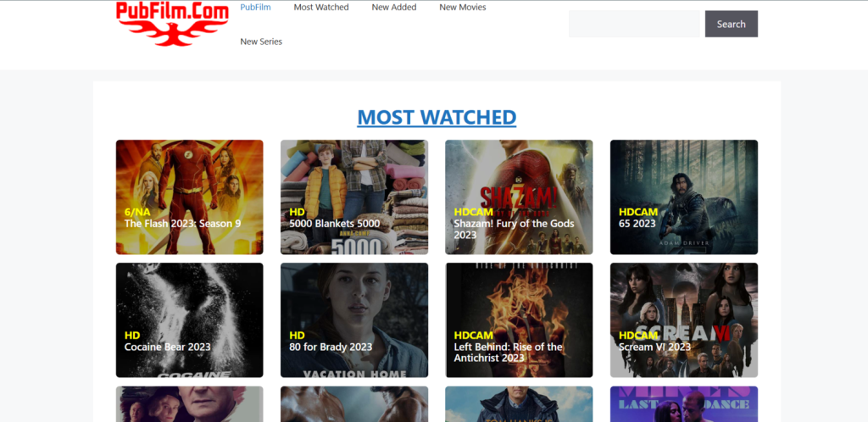Click the title text 'Scream VI 2023'

(x=654, y=347)
